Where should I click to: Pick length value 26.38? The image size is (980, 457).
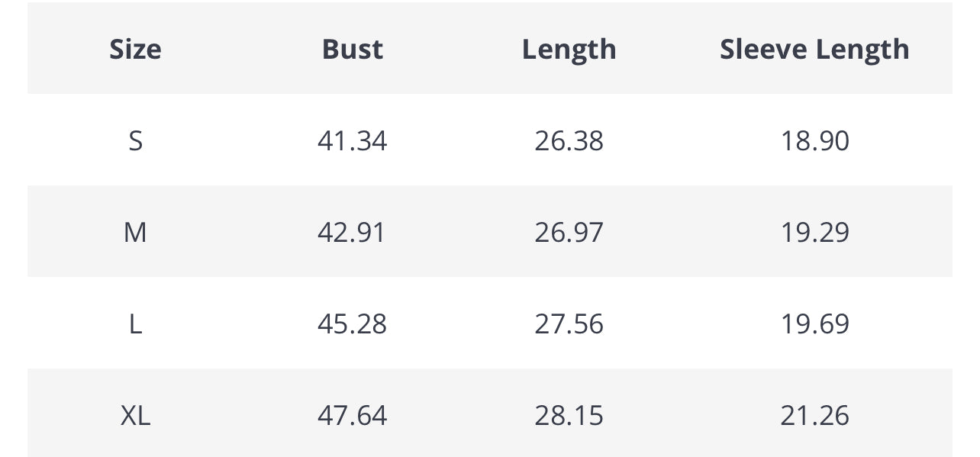click(x=569, y=141)
